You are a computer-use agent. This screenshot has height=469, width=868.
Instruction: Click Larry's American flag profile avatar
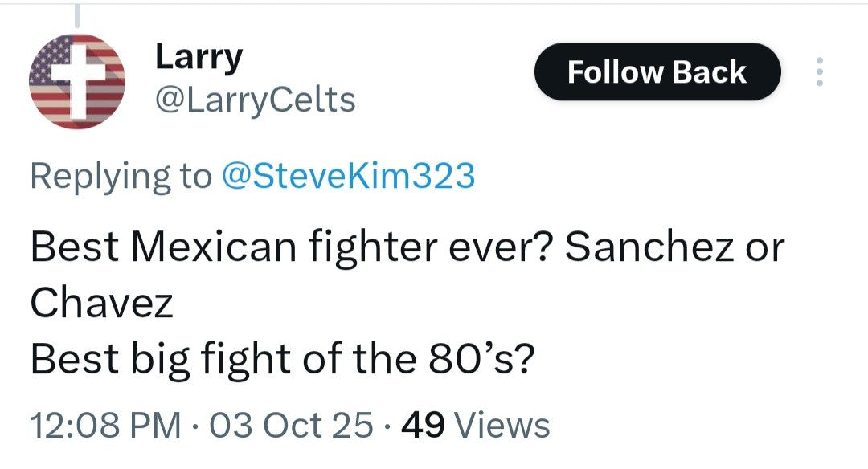pos(77,81)
